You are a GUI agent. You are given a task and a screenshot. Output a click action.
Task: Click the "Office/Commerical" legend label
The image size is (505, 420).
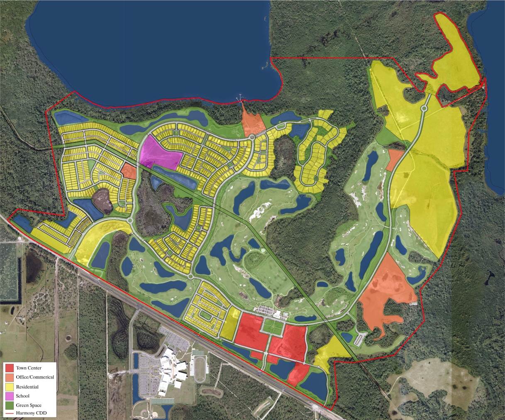point(35,377)
